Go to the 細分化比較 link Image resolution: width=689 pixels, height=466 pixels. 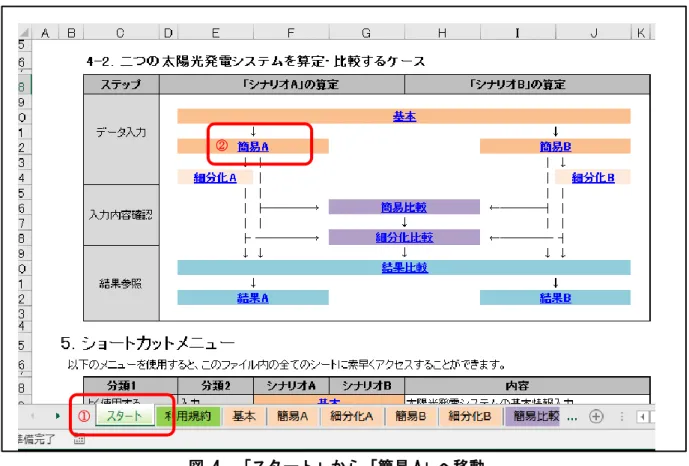click(x=404, y=238)
